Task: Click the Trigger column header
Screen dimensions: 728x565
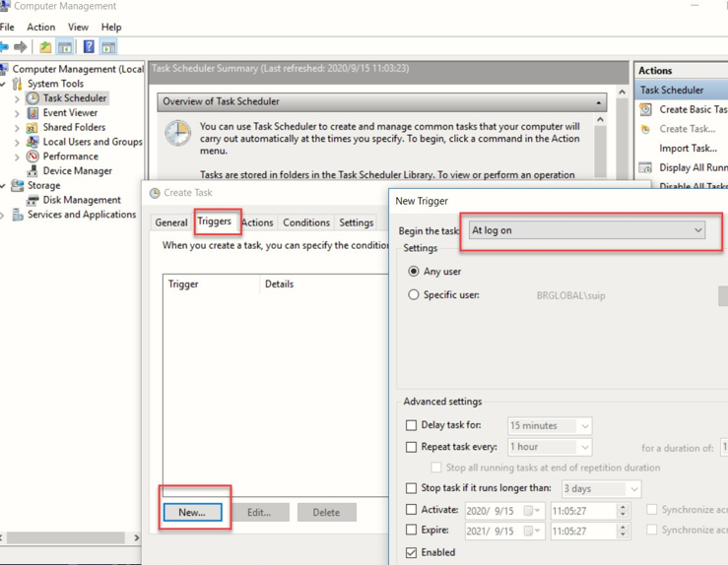Action: (x=211, y=283)
